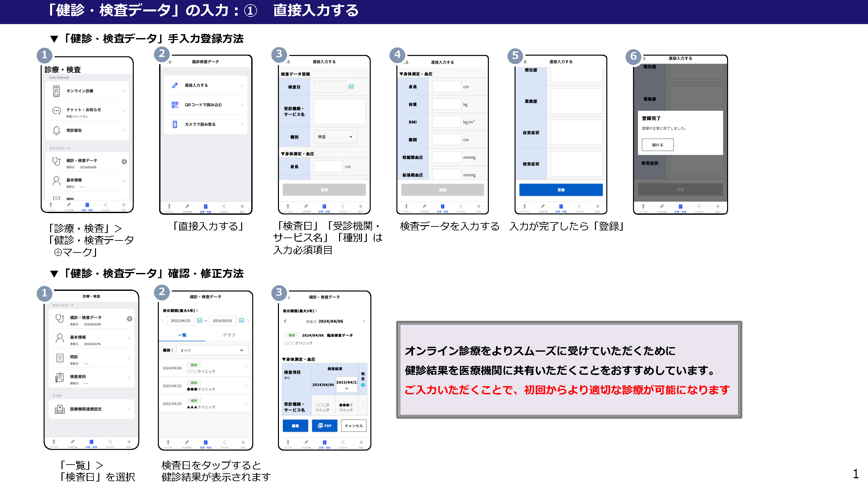The image size is (868, 488).
Task: Switch to the グラフ tab
Action: 229,335
